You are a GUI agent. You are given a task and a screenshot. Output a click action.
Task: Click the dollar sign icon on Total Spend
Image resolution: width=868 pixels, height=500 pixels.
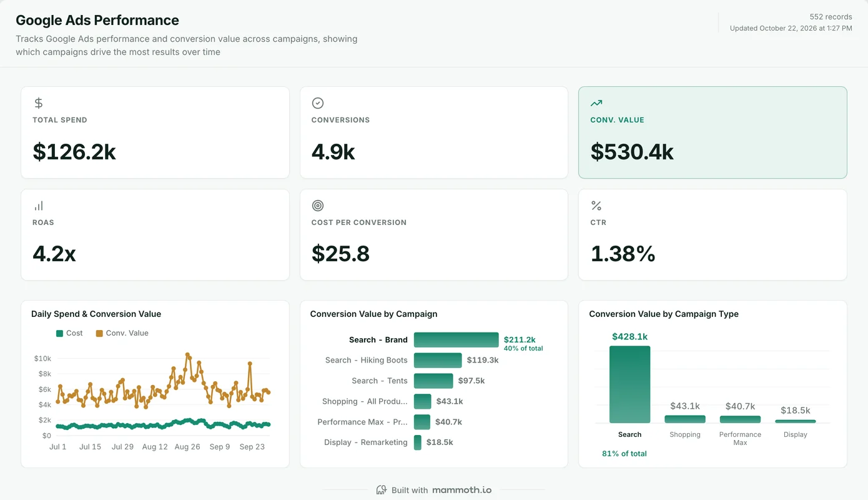click(x=39, y=103)
